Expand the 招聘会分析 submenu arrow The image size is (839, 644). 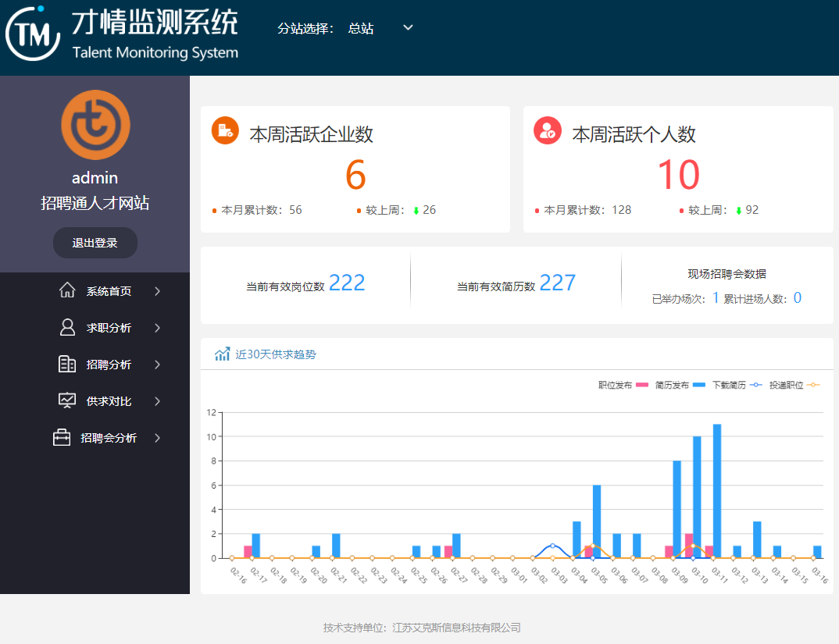157,438
